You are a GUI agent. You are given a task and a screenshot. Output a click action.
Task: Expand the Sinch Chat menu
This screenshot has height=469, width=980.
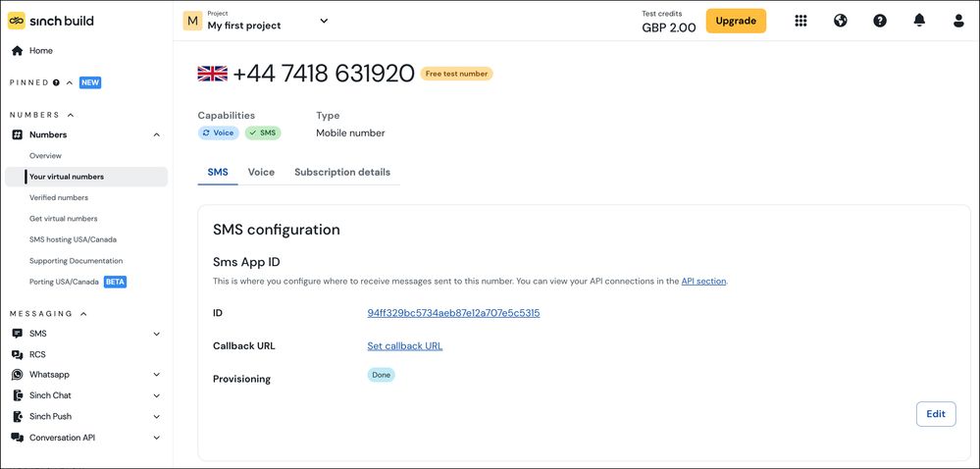157,395
